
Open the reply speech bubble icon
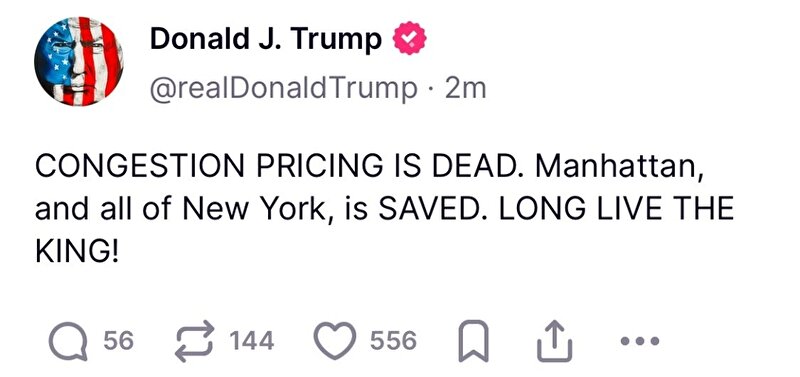pos(68,341)
